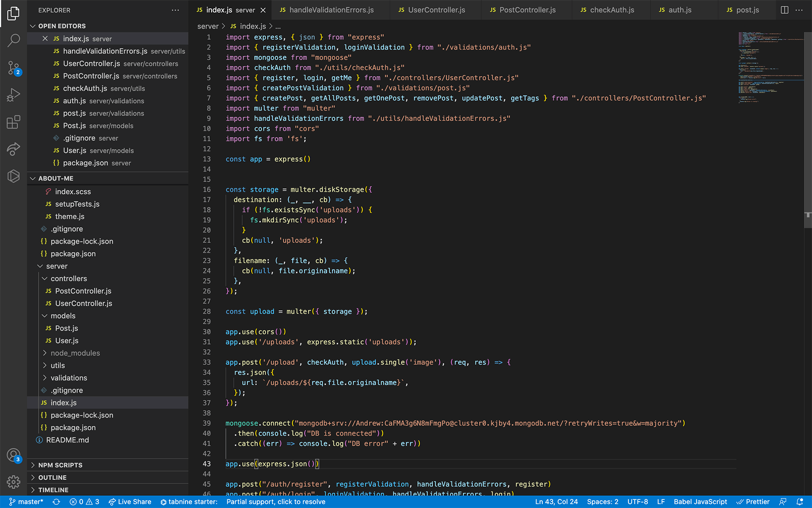Image resolution: width=812 pixels, height=508 pixels.
Task: Open the Live Share view in activity bar
Action: (x=14, y=149)
